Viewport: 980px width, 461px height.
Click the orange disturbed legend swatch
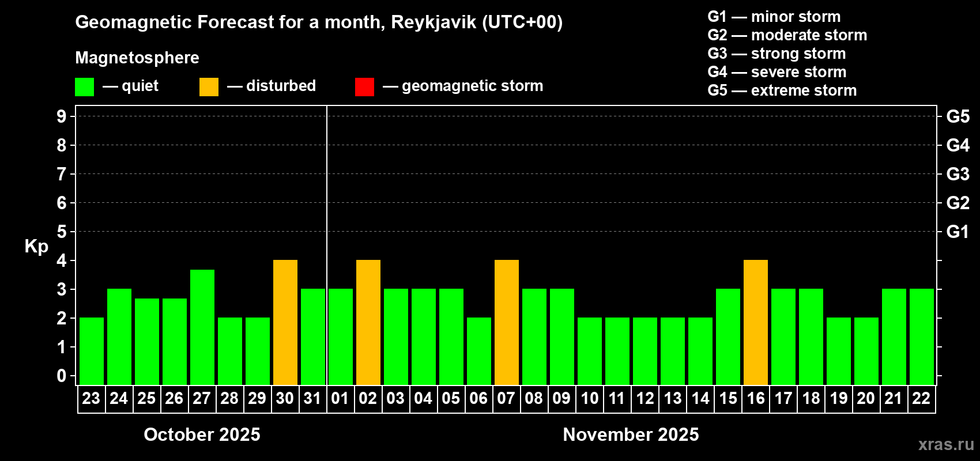click(x=209, y=87)
